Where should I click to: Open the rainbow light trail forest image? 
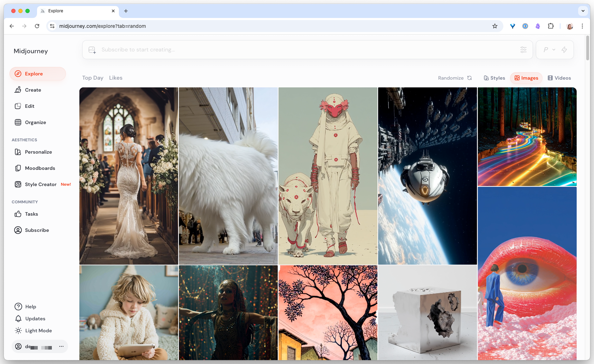527,137
